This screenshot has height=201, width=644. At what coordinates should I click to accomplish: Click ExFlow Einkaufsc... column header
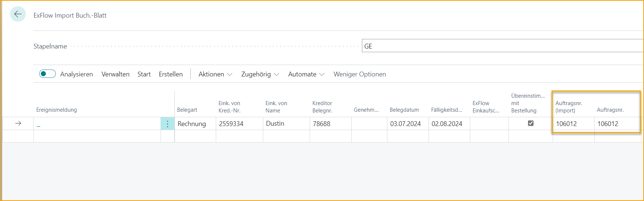[x=486, y=107]
